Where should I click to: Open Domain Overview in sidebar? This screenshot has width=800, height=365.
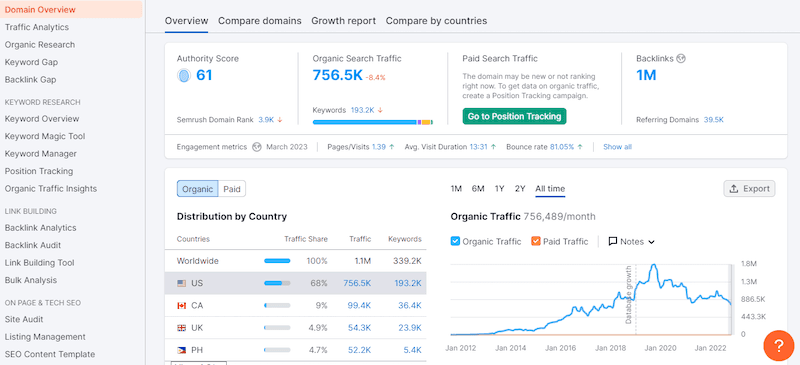click(x=71, y=10)
